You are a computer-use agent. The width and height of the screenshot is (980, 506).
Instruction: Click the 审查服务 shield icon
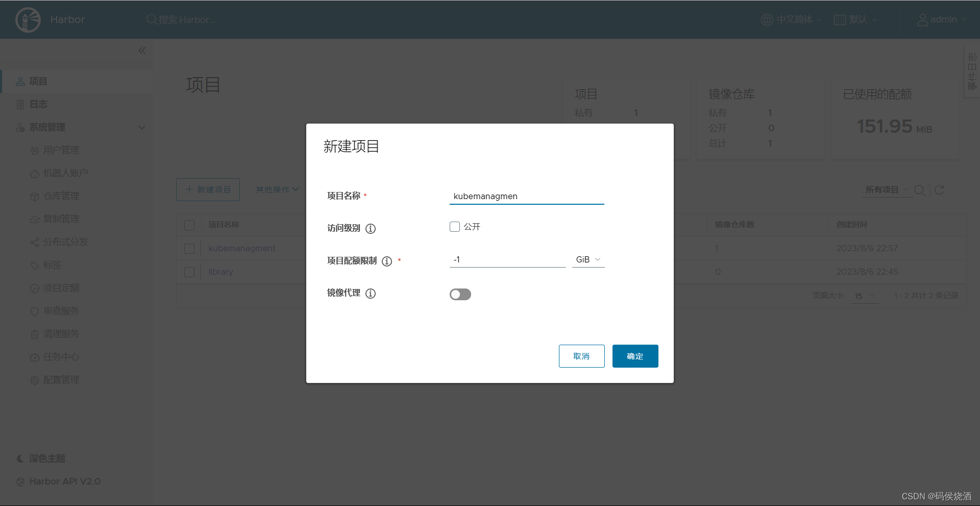coord(34,311)
